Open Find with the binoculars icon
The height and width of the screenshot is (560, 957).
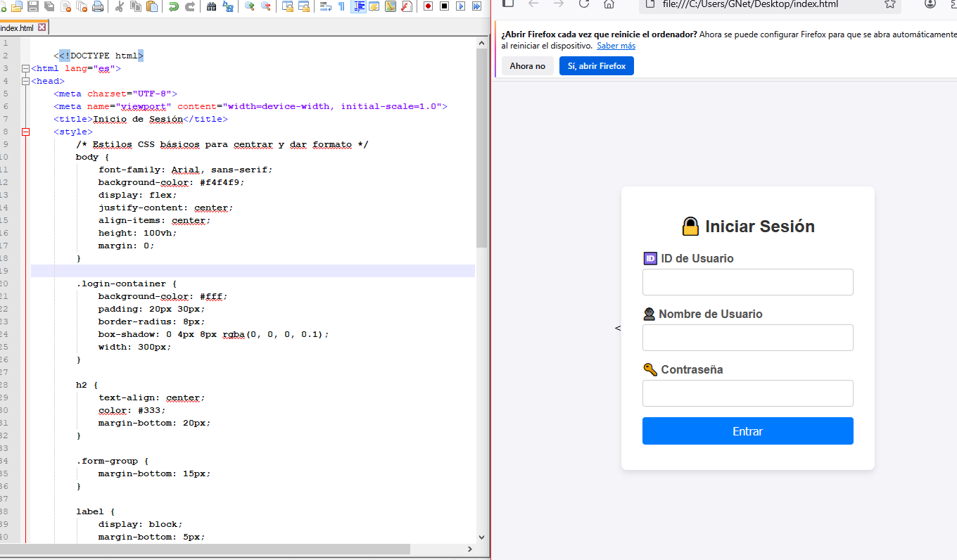pos(211,6)
